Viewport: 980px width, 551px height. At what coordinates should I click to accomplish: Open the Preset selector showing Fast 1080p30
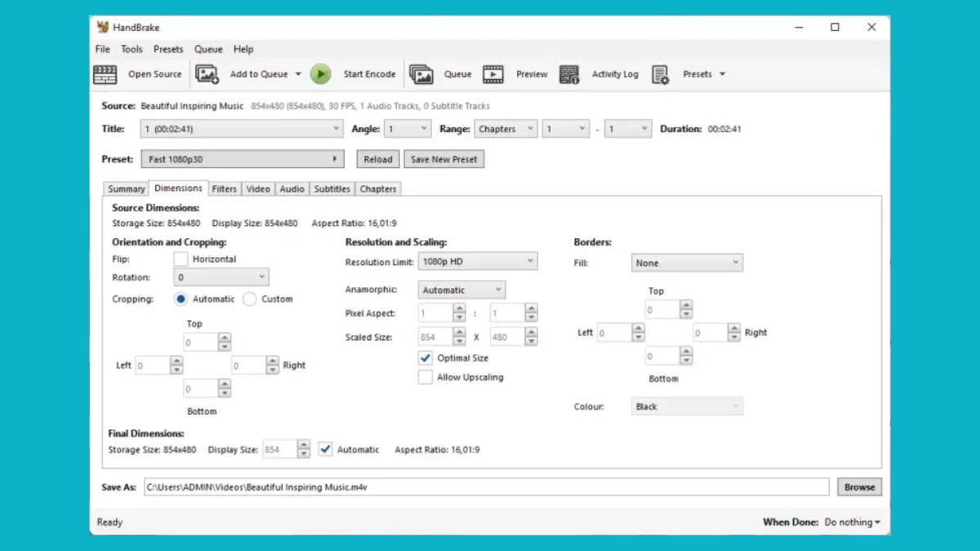coord(243,159)
